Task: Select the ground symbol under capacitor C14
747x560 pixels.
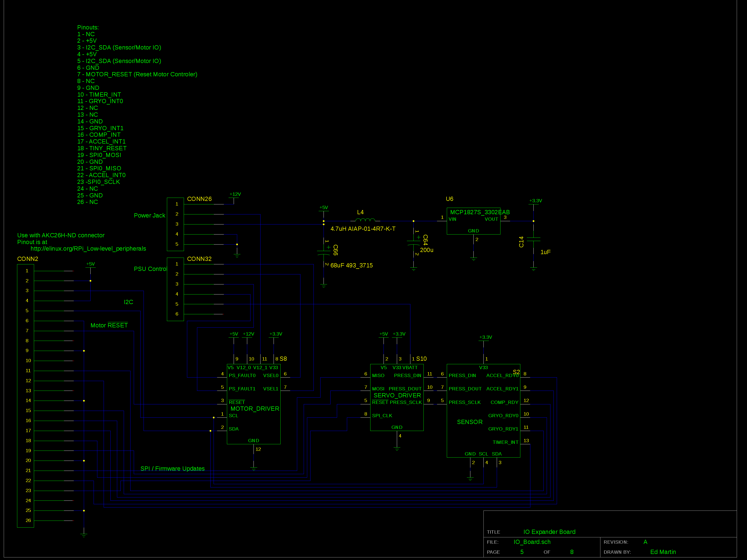Action: [533, 269]
